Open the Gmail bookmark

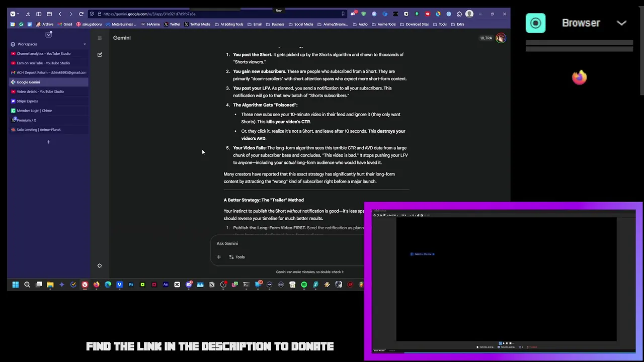click(x=65, y=24)
